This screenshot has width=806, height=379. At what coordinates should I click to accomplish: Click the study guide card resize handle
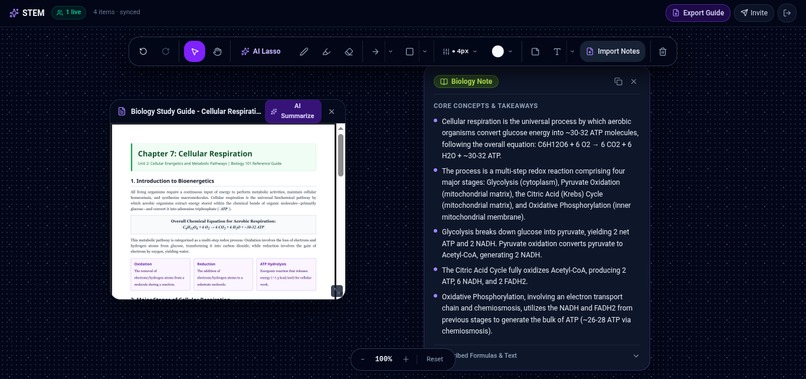pos(337,291)
